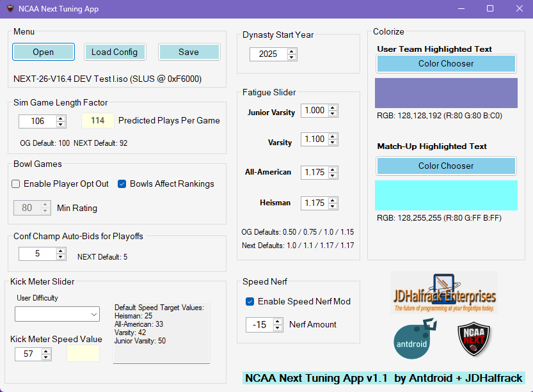Click the Default Speed Target Values box
This screenshot has height=392, width=533.
tap(161, 333)
